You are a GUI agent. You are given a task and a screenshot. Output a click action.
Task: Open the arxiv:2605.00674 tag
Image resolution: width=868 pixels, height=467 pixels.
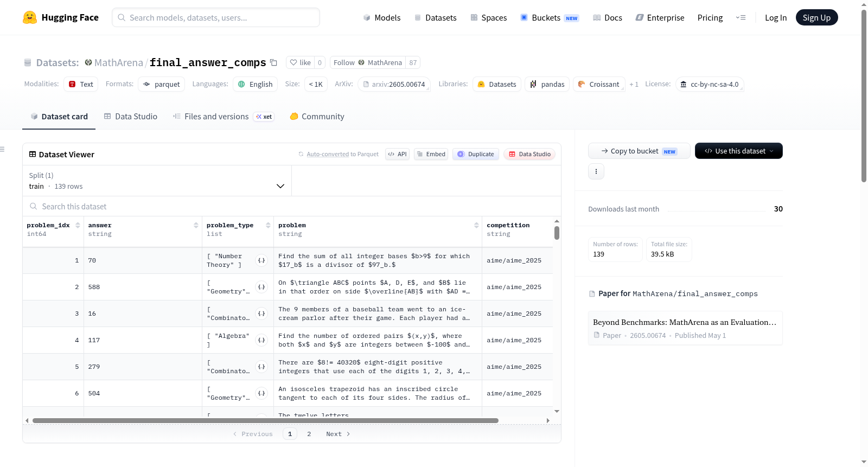click(x=394, y=84)
